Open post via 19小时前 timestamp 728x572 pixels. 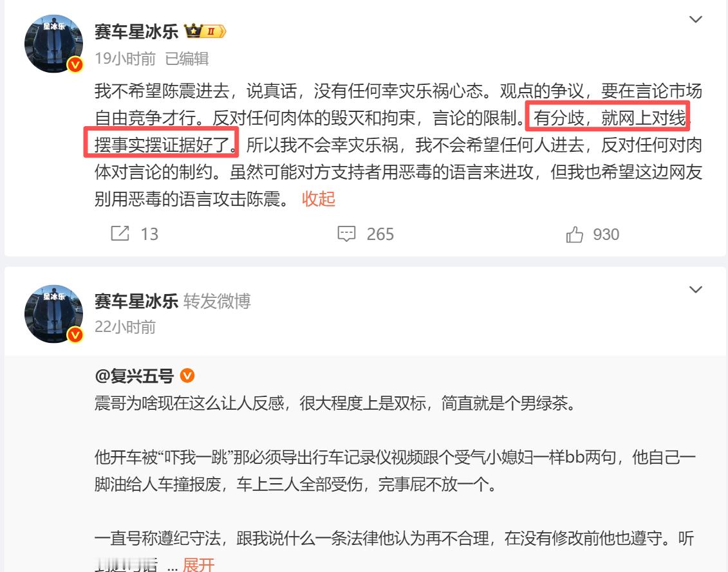pyautogui.click(x=126, y=59)
